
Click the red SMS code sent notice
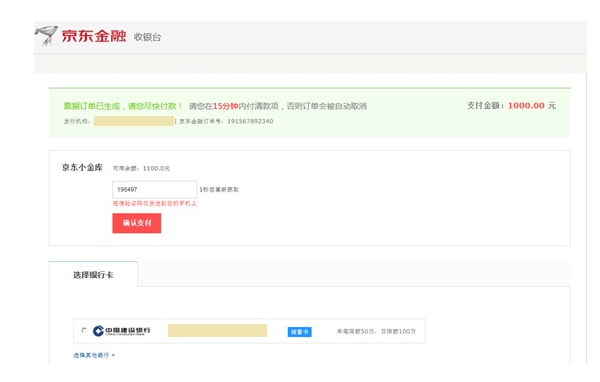click(x=155, y=204)
